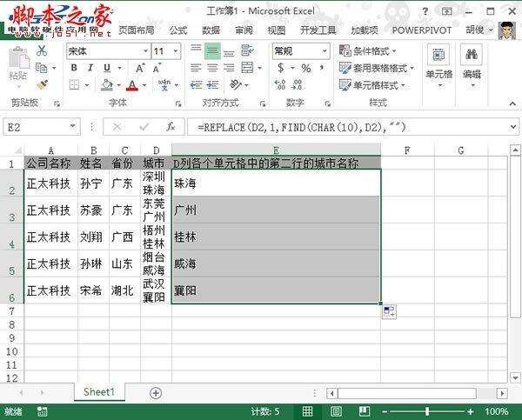
Task: Toggle middle vertical alignment
Action: 212,51
